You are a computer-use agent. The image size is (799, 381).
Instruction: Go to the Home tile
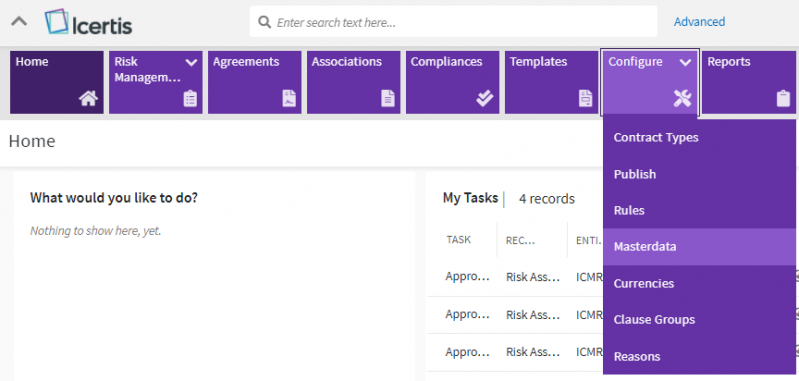(x=57, y=82)
